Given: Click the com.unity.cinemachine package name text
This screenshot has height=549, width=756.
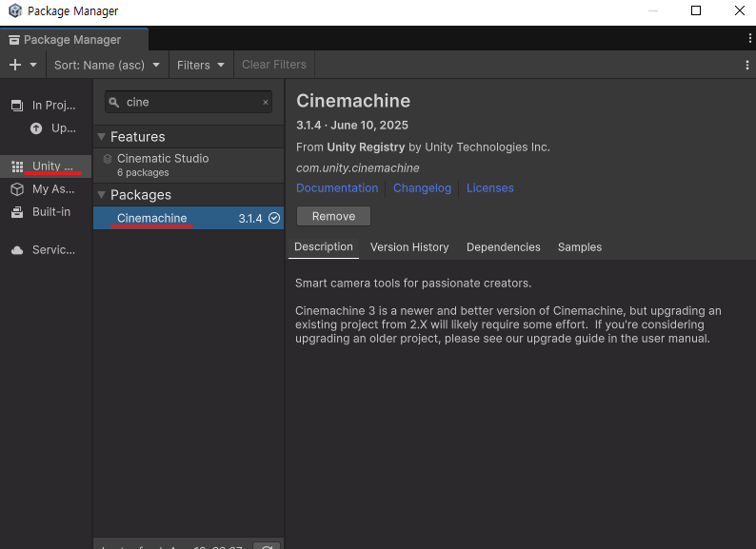Looking at the screenshot, I should coord(358,168).
